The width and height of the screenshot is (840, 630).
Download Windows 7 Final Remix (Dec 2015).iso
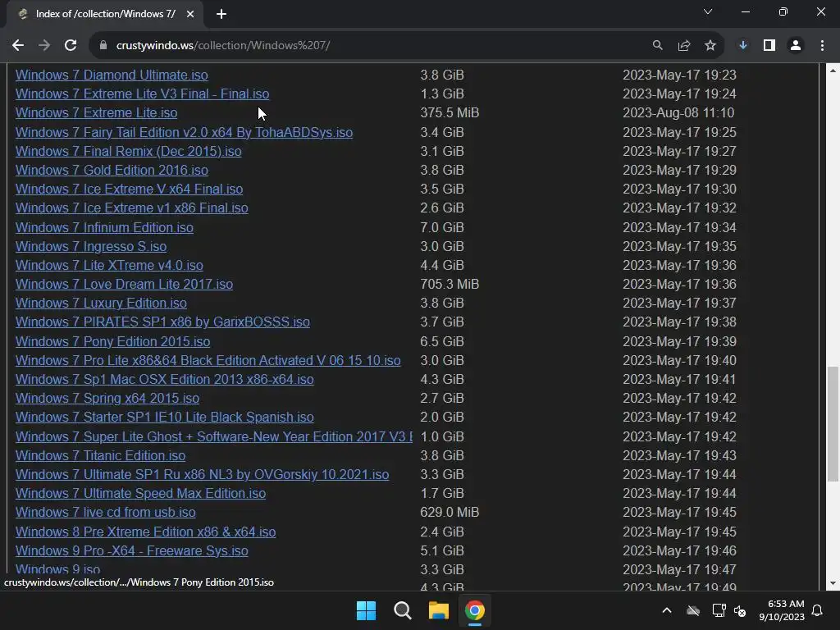(129, 151)
